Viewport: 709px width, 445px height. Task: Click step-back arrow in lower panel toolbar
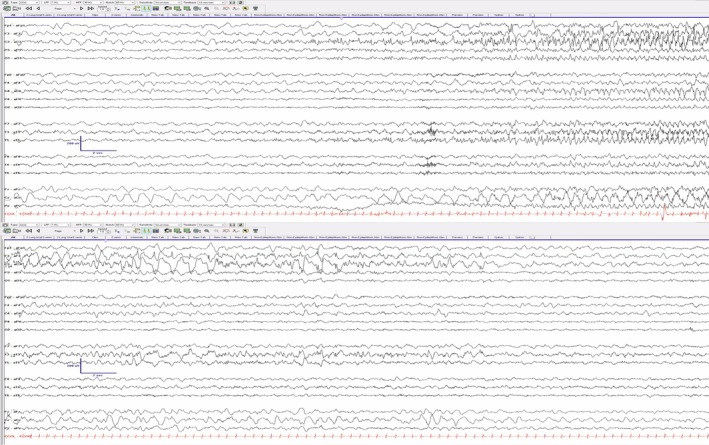(38, 231)
